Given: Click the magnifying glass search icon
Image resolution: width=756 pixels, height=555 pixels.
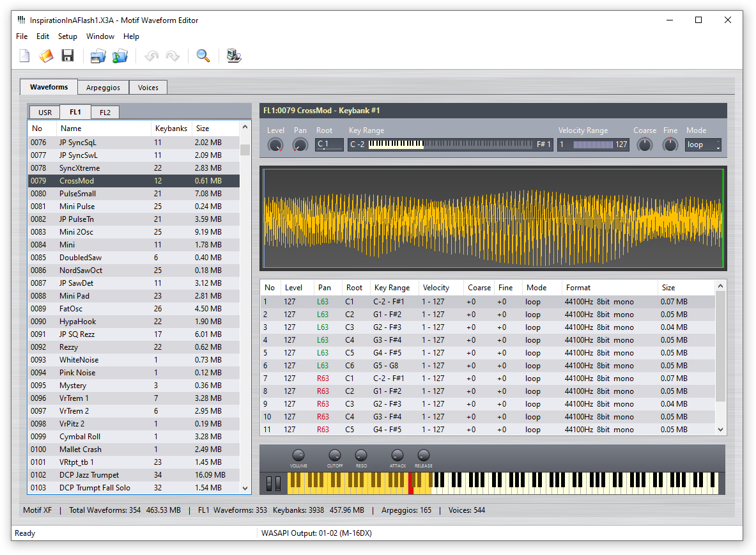Looking at the screenshot, I should pos(203,56).
